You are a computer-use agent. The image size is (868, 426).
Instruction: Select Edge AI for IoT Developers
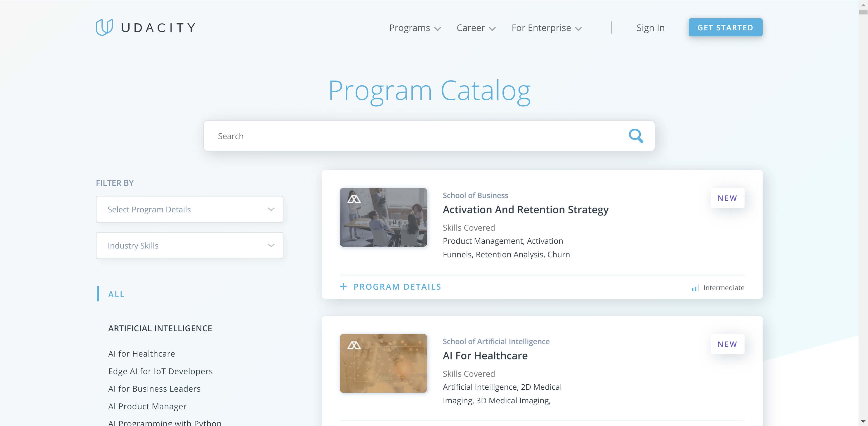coord(160,371)
